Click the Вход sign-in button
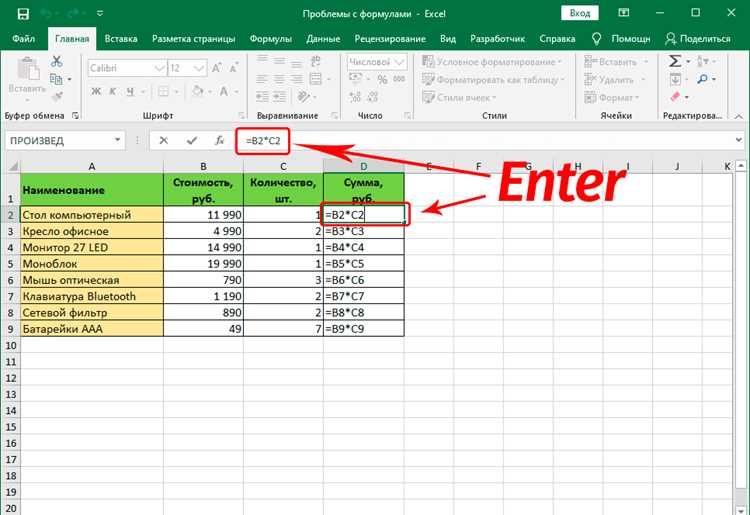 580,13
